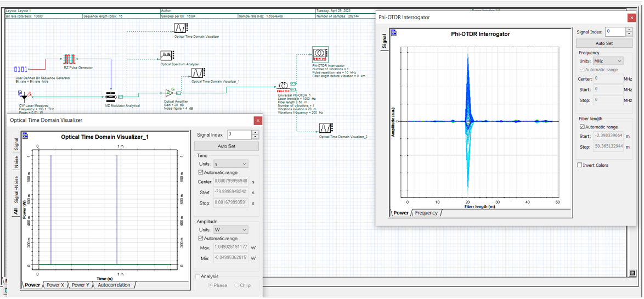644x299 pixels.
Task: Click Auto Set in Phi-OTDR Interrogator
Action: (x=604, y=43)
